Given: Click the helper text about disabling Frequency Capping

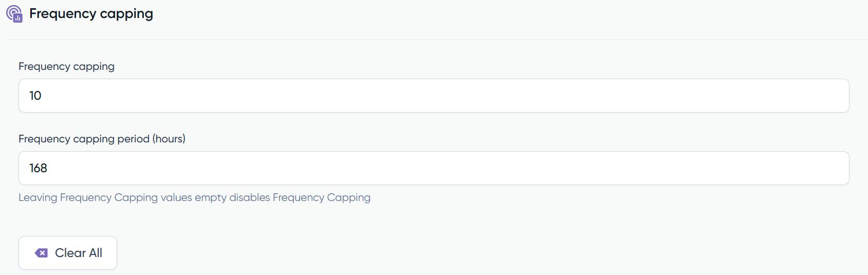Looking at the screenshot, I should pos(194,197).
